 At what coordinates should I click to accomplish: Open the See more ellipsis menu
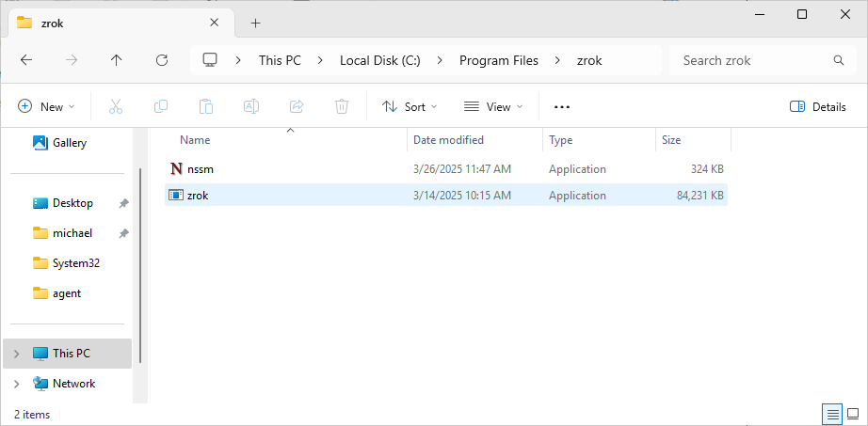tap(562, 106)
